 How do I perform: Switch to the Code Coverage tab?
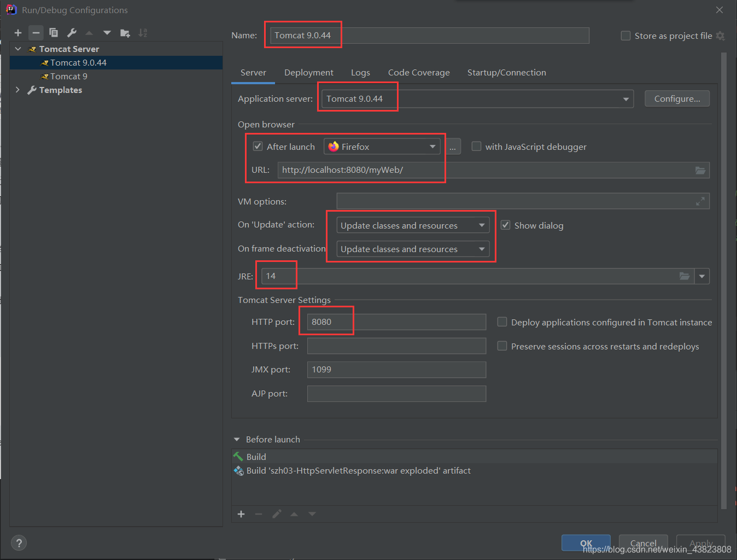point(419,73)
